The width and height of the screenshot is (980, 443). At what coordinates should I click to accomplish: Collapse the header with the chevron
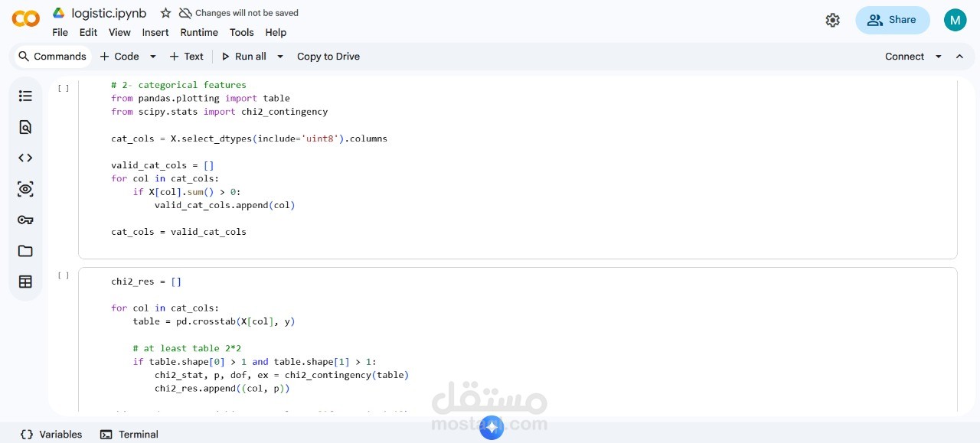[959, 57]
